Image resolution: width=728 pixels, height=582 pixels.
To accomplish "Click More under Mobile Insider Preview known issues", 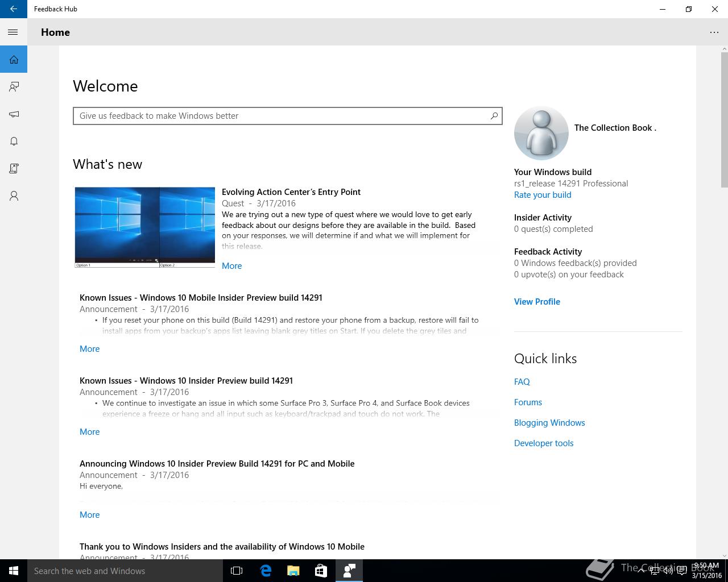I will click(89, 349).
